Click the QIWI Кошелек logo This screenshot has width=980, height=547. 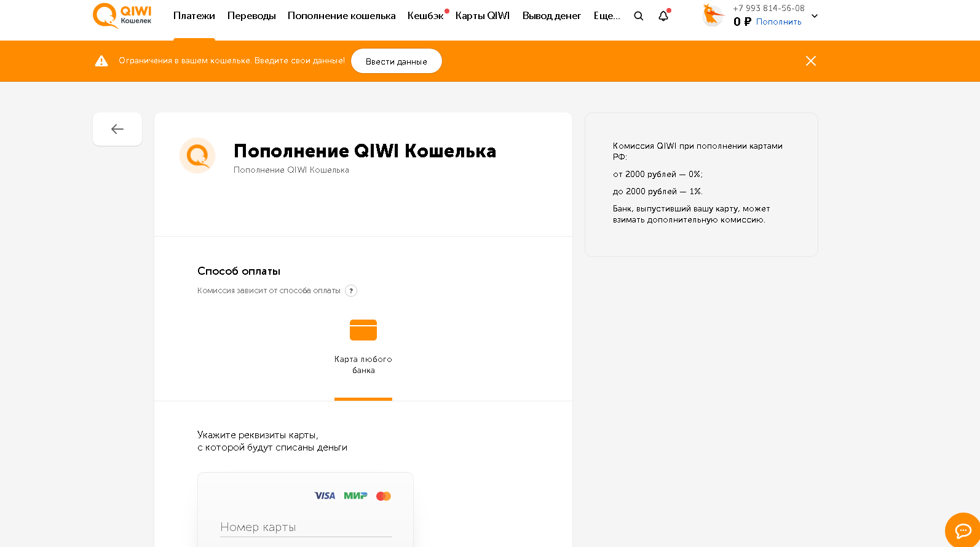(x=122, y=15)
